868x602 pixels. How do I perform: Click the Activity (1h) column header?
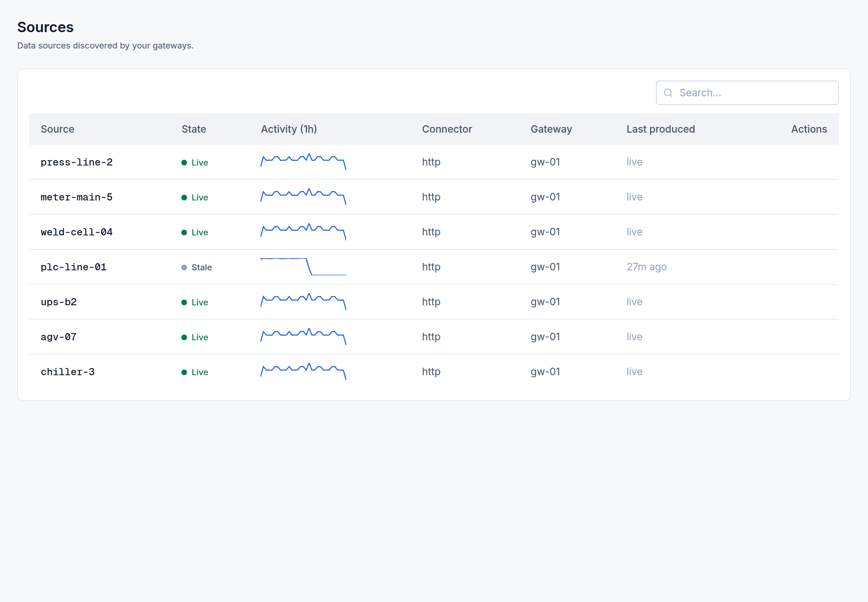289,129
